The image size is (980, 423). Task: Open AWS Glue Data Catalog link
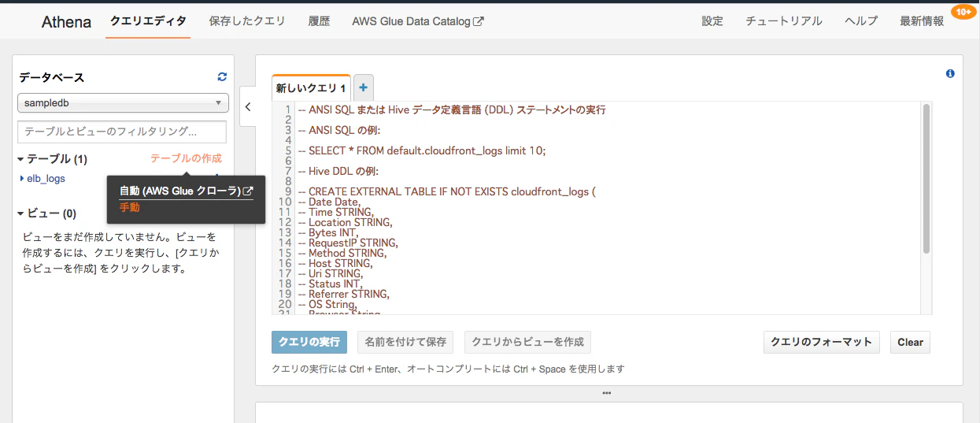click(412, 21)
